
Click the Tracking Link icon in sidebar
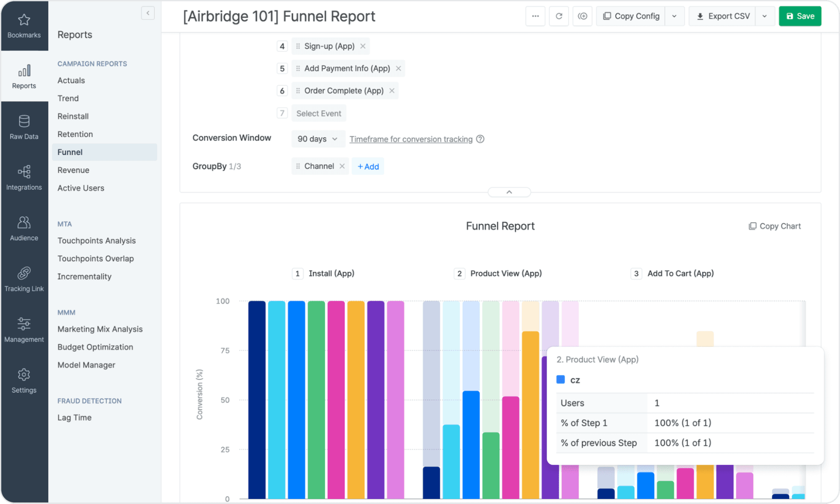point(24,273)
